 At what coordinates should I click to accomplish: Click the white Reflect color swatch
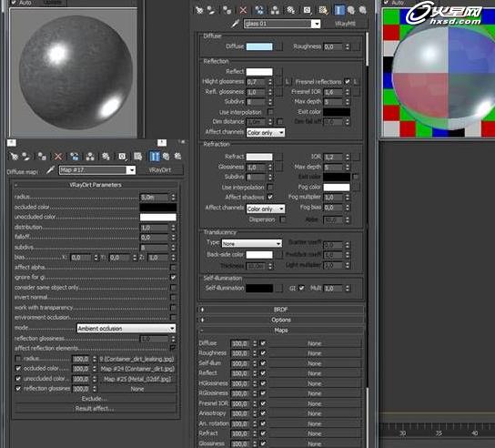pos(259,72)
